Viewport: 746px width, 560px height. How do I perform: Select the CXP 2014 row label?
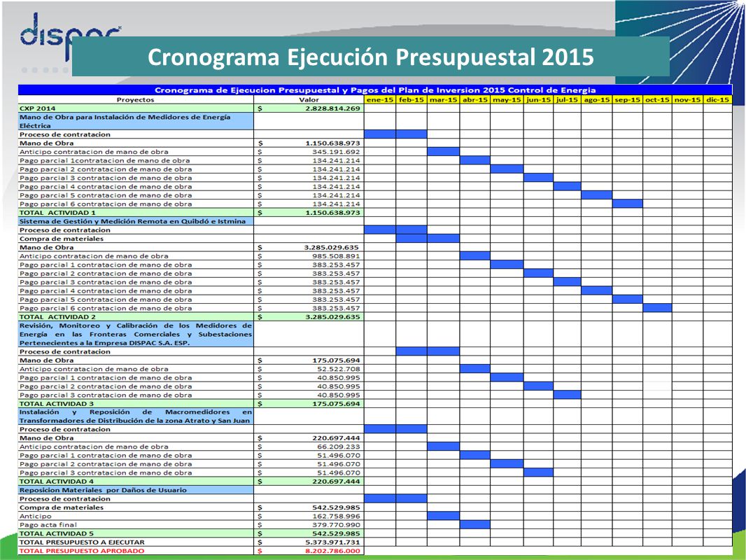point(37,108)
